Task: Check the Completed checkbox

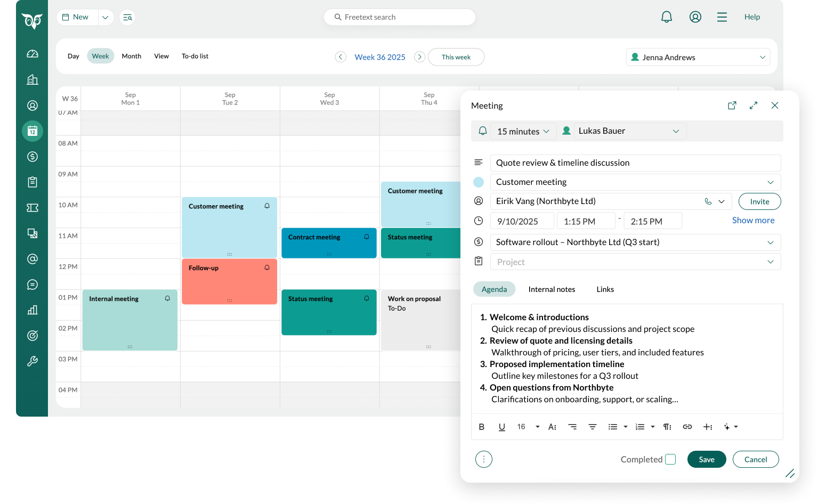Action: click(670, 459)
